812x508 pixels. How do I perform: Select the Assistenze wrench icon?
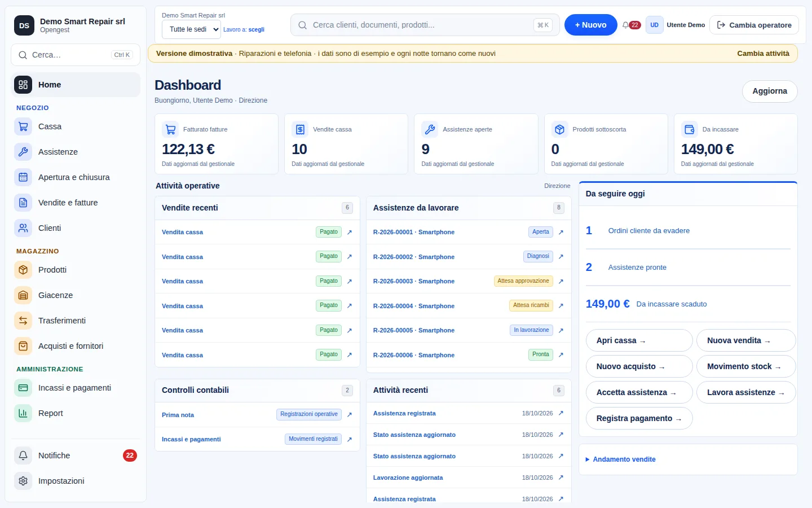tap(23, 152)
